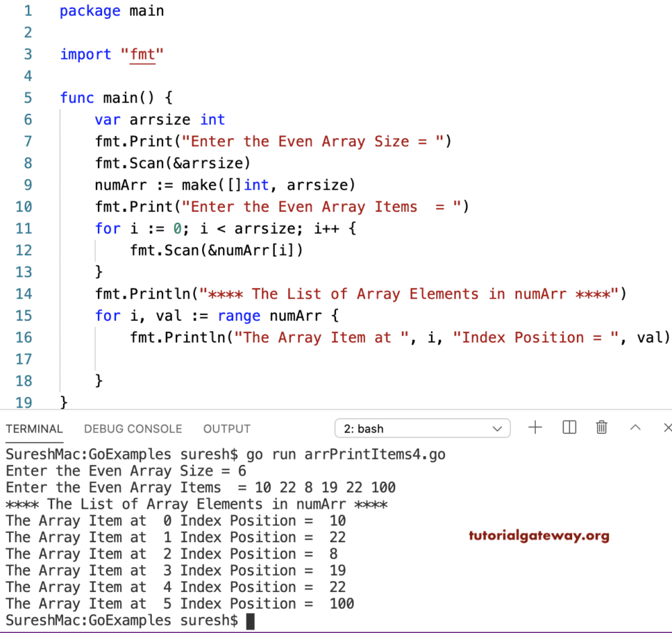Open a new terminal with the plus icon
This screenshot has height=633, width=672.
535,428
